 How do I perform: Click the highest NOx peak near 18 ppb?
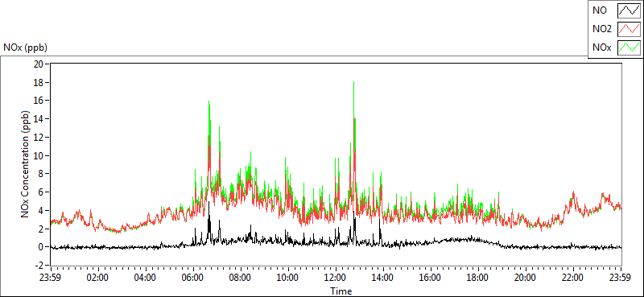point(353,82)
